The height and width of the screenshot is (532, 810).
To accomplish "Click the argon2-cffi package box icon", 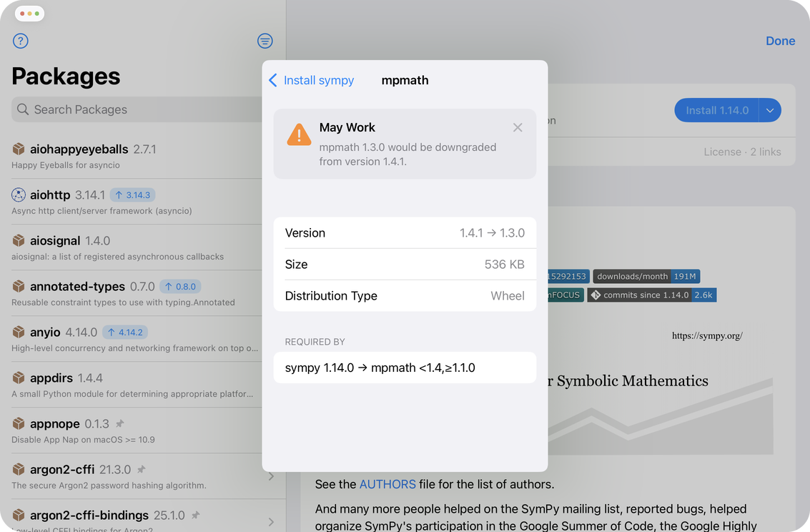I will [19, 470].
